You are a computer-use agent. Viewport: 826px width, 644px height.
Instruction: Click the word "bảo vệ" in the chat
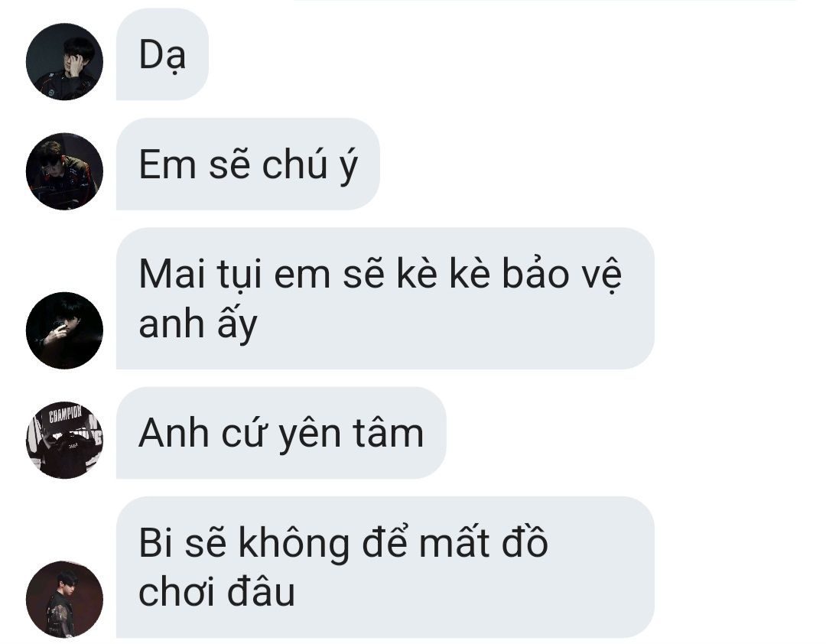click(x=562, y=275)
